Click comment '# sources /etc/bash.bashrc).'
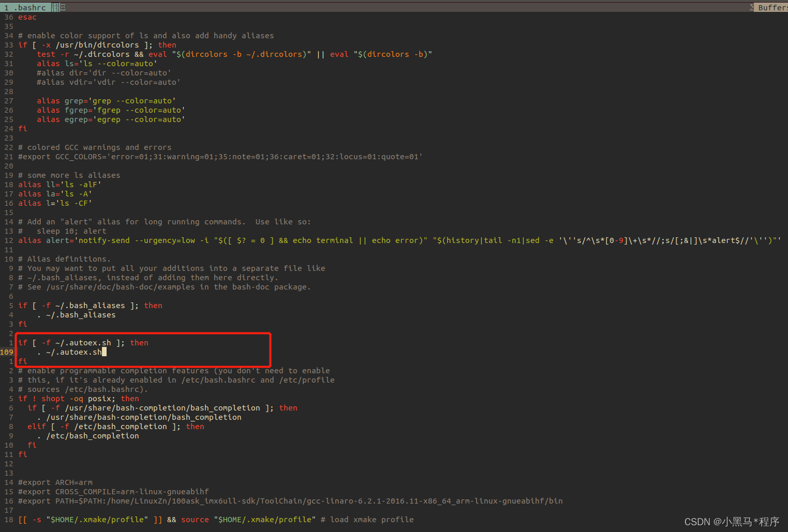788x532 pixels. 83,389
